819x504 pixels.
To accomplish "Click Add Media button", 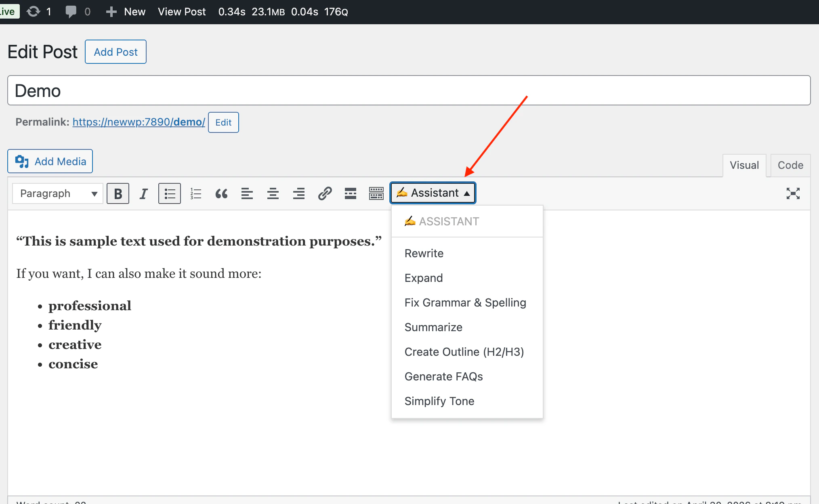I will coord(50,161).
